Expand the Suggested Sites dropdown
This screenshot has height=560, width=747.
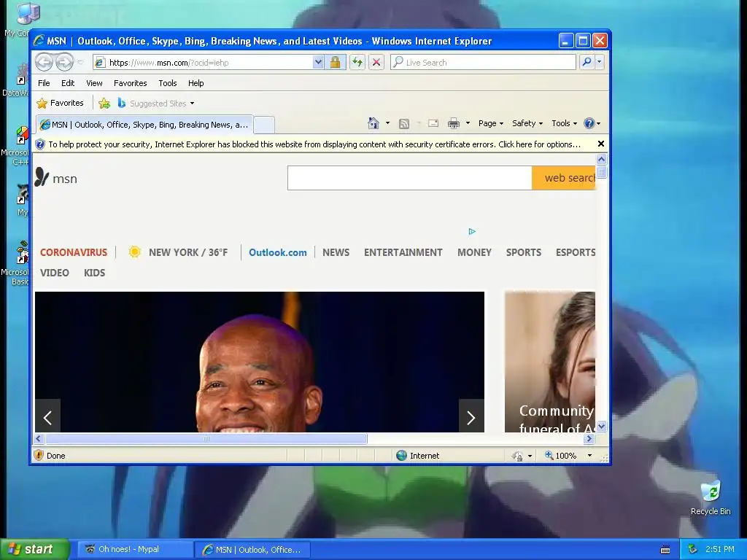[x=192, y=104]
